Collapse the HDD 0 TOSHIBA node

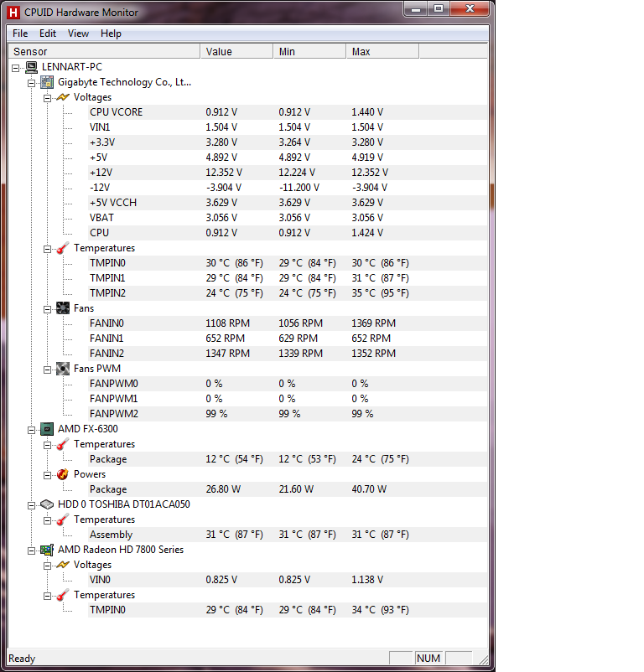(x=31, y=505)
